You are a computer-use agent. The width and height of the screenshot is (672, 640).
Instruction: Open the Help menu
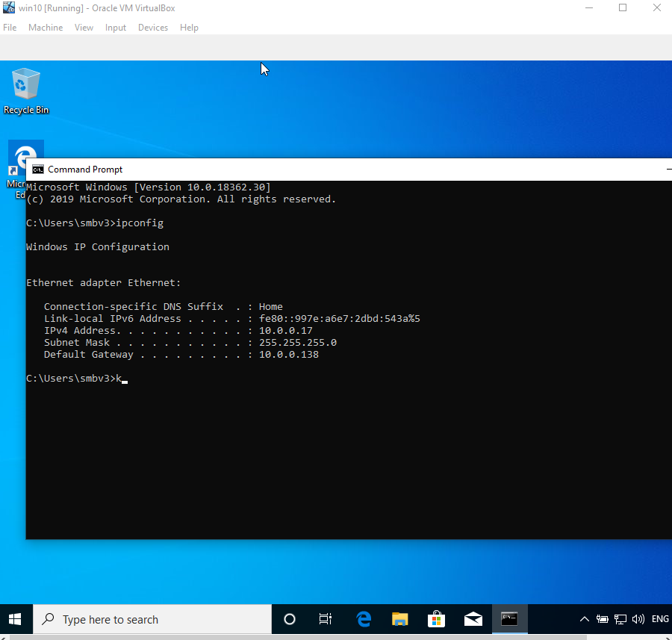189,28
